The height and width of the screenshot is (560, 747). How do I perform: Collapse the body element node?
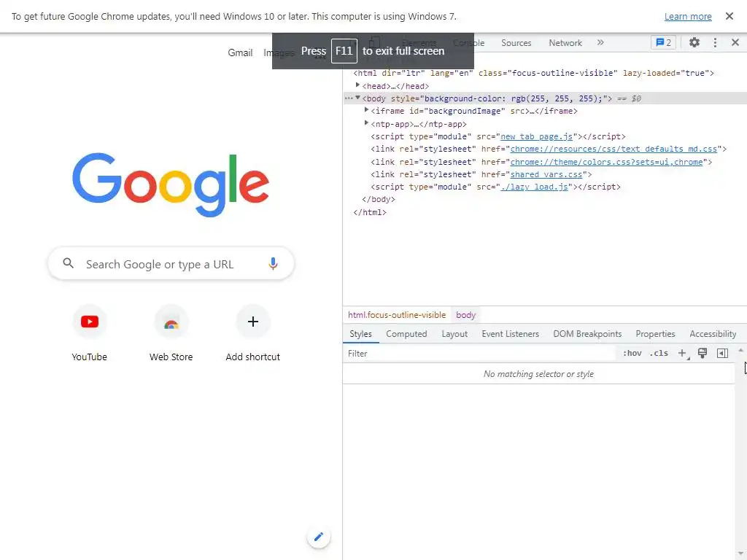click(357, 98)
